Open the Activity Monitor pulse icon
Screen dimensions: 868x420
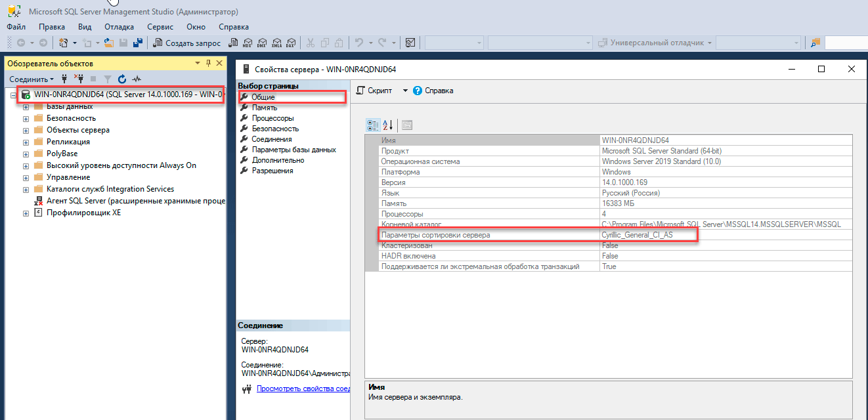(x=137, y=79)
